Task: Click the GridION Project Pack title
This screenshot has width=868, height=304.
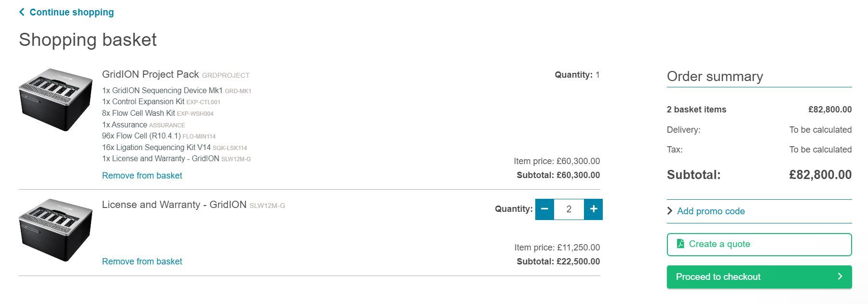Action: [x=150, y=74]
